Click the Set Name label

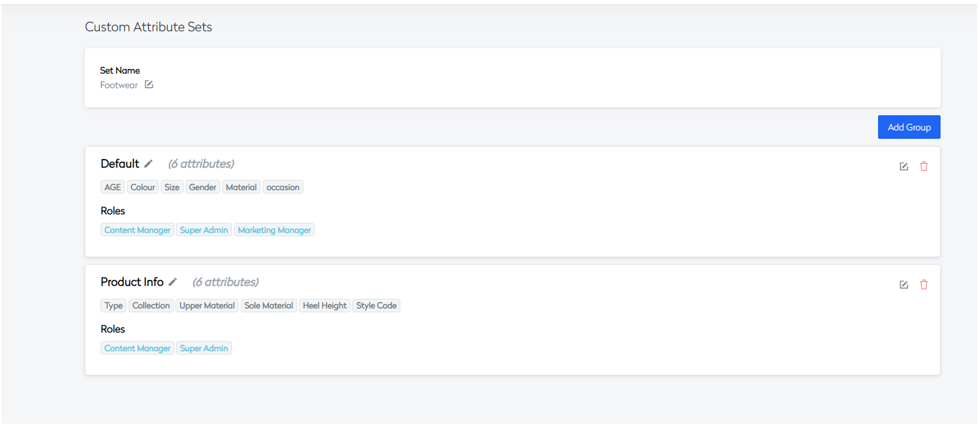[x=120, y=70]
